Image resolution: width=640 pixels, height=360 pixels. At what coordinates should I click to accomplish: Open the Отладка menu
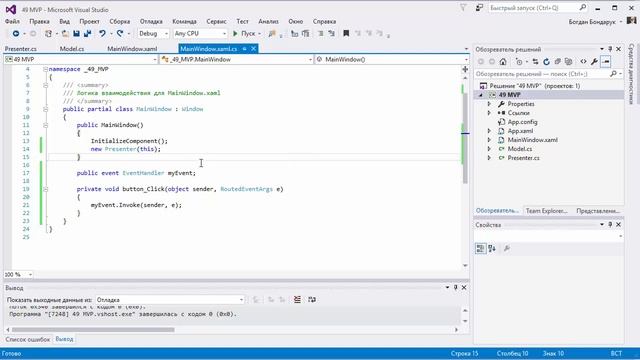click(151, 21)
